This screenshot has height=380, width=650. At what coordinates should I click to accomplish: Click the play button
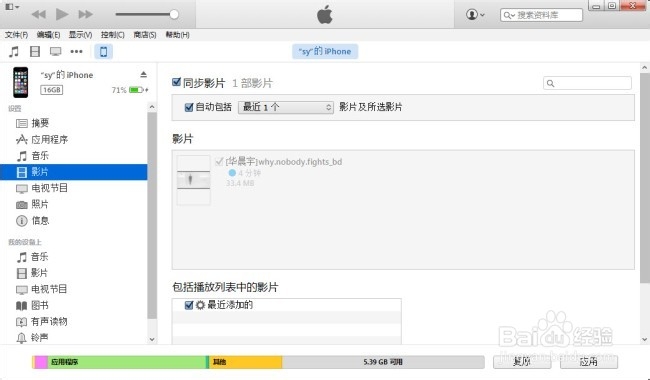(x=62, y=14)
